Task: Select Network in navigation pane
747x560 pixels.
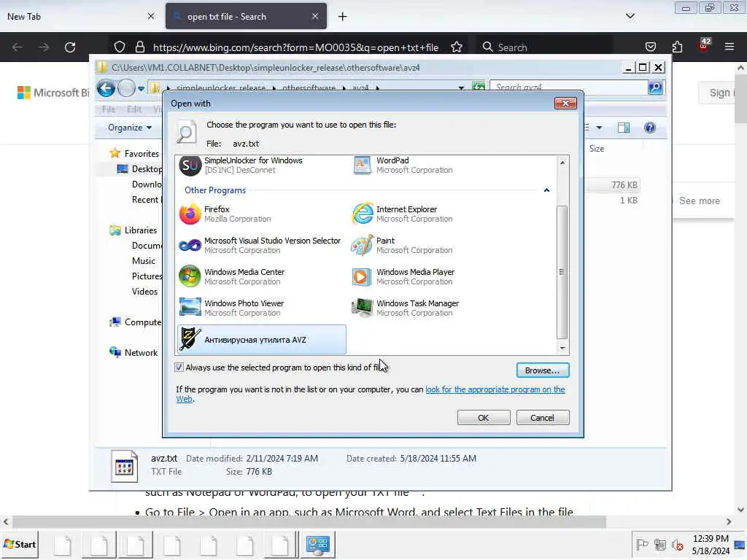Action: pyautogui.click(x=141, y=353)
